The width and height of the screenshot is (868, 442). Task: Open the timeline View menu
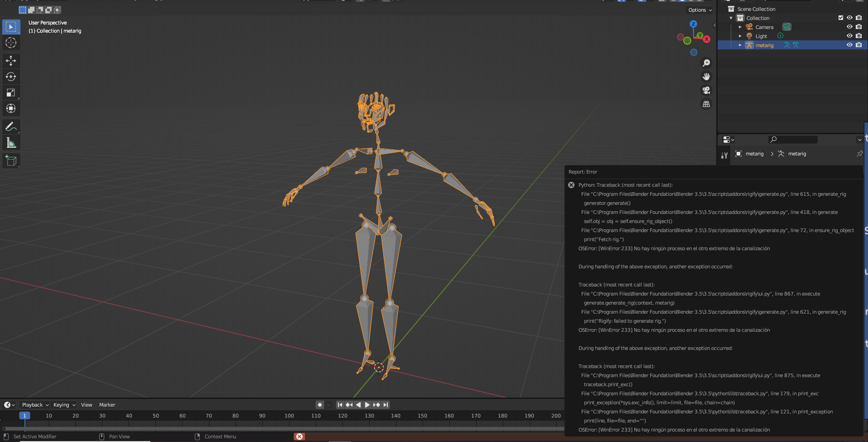[87, 405]
